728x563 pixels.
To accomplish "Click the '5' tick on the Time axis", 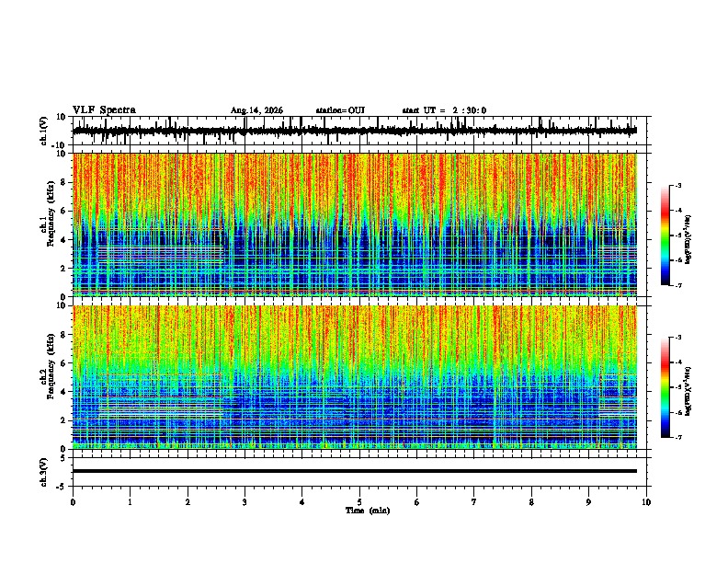I will tap(359, 502).
